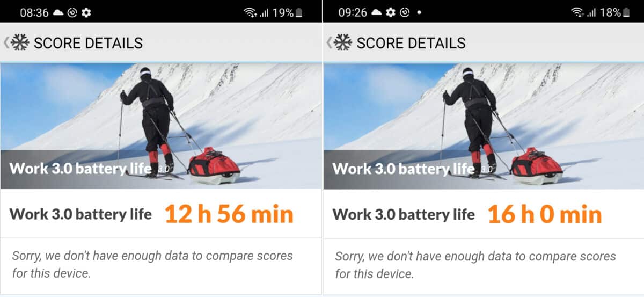Select the left SCORE DETAILS header title
The width and height of the screenshot is (644, 297).
pyautogui.click(x=88, y=43)
